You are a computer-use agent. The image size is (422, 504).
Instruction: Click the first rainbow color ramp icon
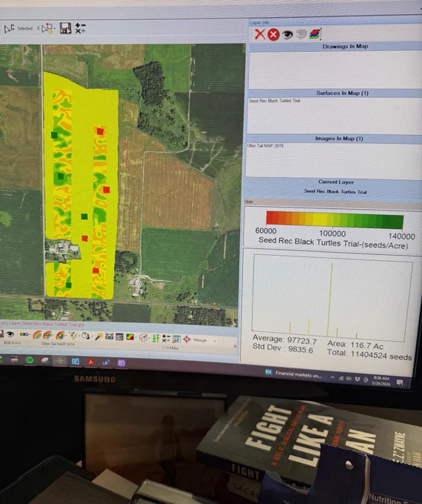pyautogui.click(x=37, y=334)
